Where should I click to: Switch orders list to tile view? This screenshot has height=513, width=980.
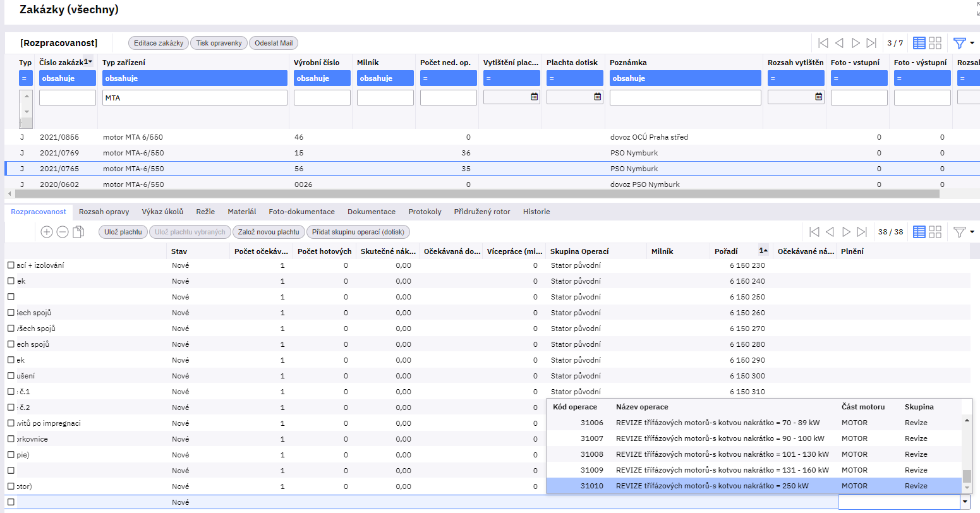935,43
